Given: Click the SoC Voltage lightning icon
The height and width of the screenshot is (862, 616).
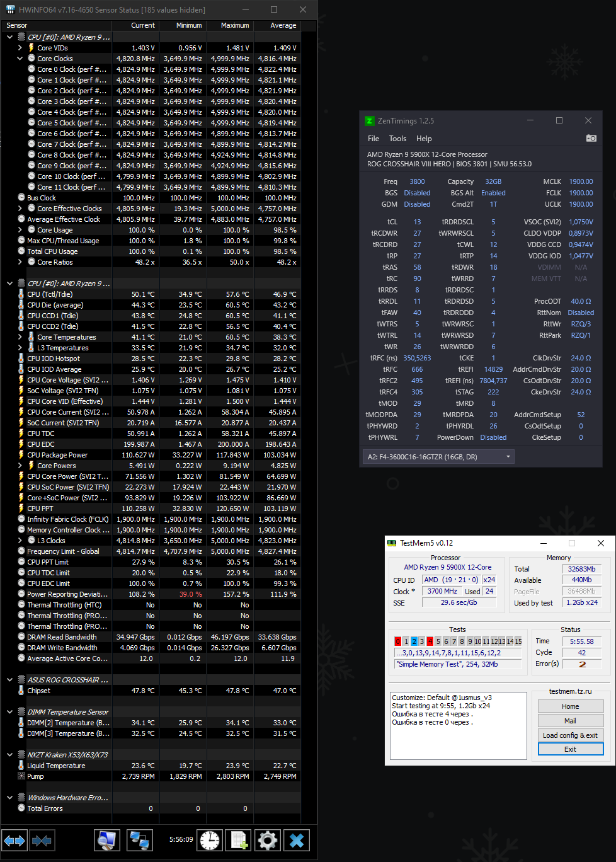Looking at the screenshot, I should [x=21, y=391].
